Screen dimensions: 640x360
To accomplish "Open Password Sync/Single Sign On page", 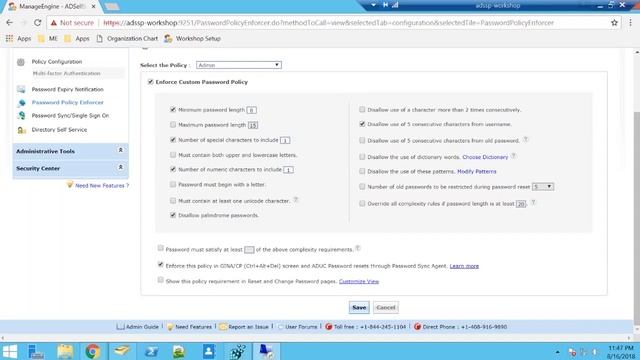I will [70, 116].
